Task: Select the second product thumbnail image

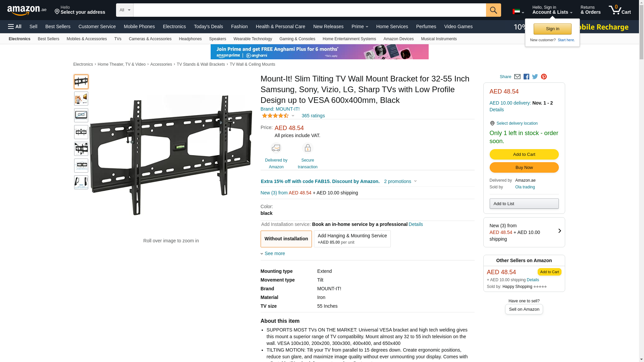Action: [x=81, y=99]
